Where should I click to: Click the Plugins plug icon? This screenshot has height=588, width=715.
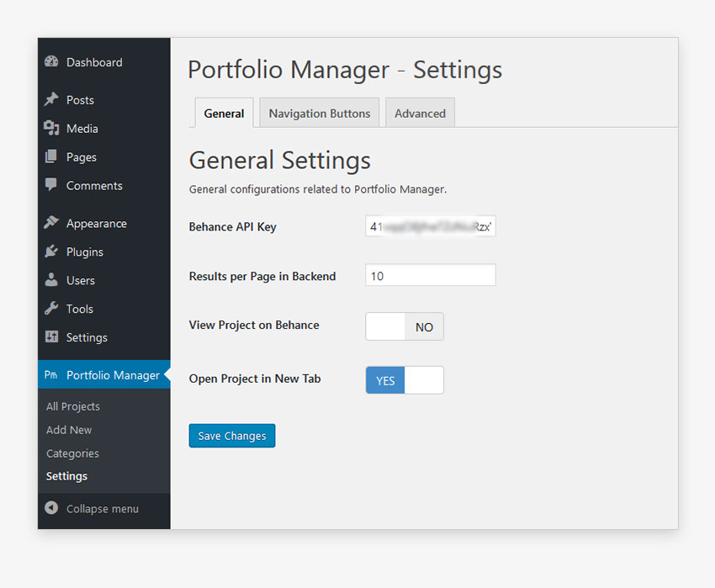coord(51,252)
